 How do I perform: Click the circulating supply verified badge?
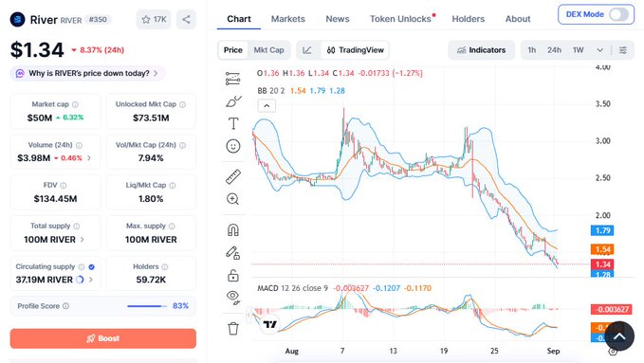92,267
